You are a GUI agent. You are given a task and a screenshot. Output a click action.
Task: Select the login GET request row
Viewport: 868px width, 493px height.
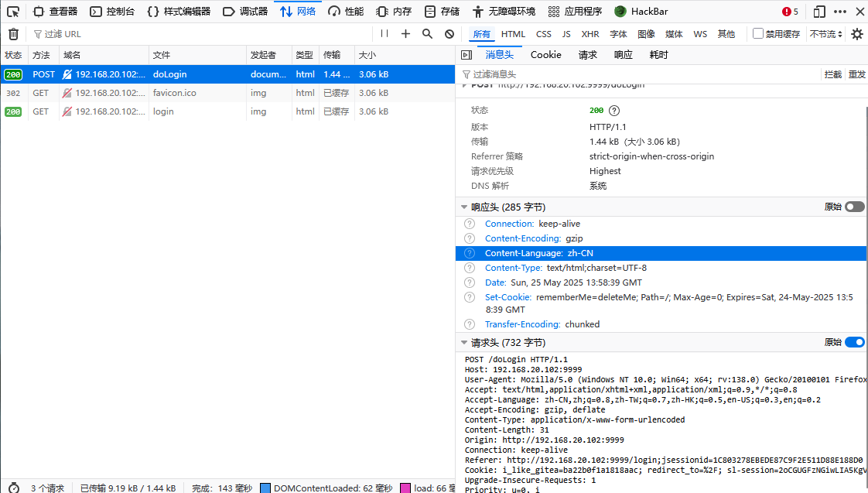click(x=227, y=111)
